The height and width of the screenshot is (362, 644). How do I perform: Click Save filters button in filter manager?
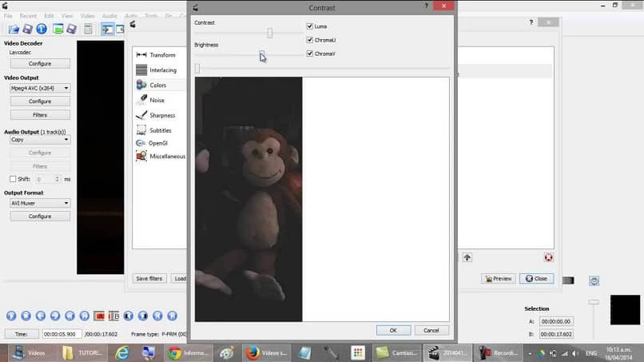[x=149, y=279]
